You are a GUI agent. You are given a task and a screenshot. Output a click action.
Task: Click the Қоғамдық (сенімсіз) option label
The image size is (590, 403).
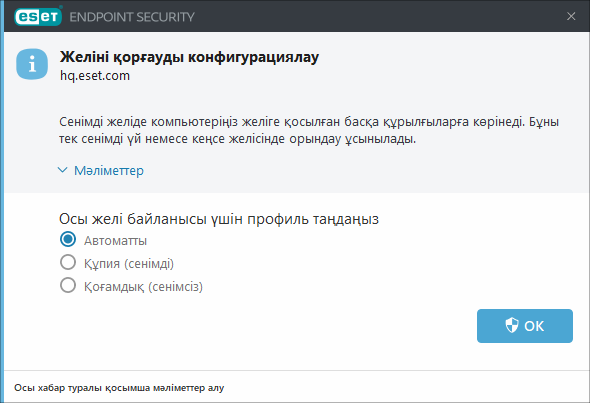(x=143, y=286)
